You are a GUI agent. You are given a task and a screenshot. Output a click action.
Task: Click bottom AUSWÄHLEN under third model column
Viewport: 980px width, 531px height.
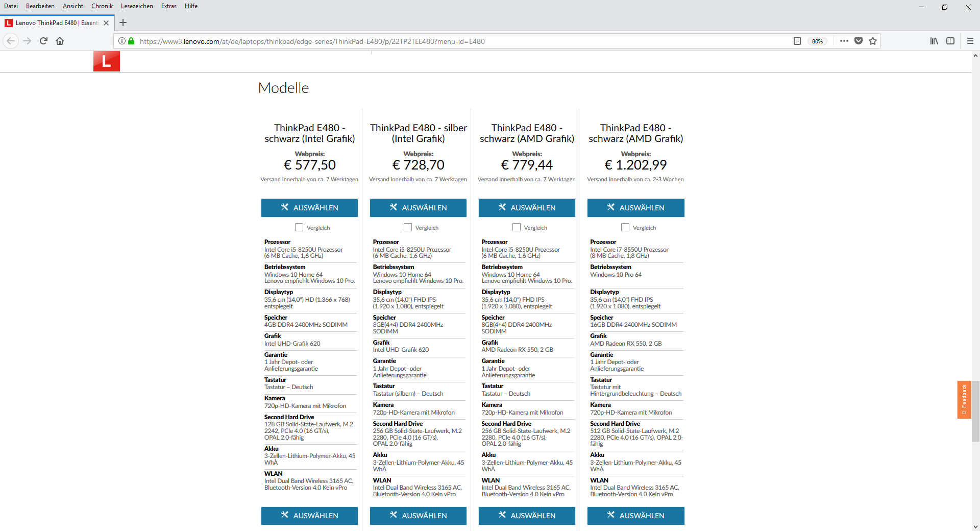[527, 516]
